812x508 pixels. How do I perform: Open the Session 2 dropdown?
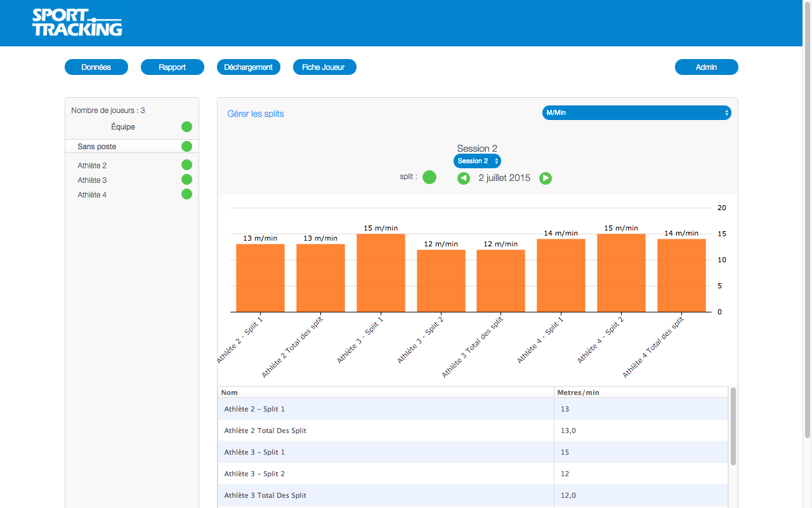click(x=477, y=161)
